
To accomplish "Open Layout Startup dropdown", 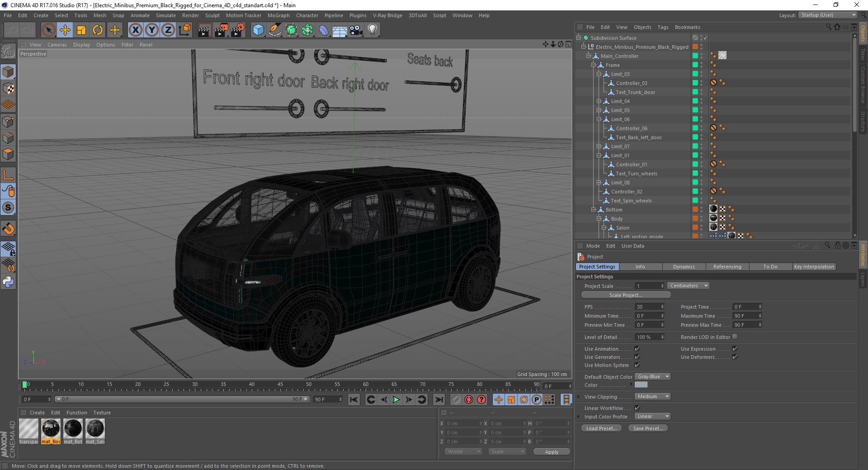I will click(828, 15).
